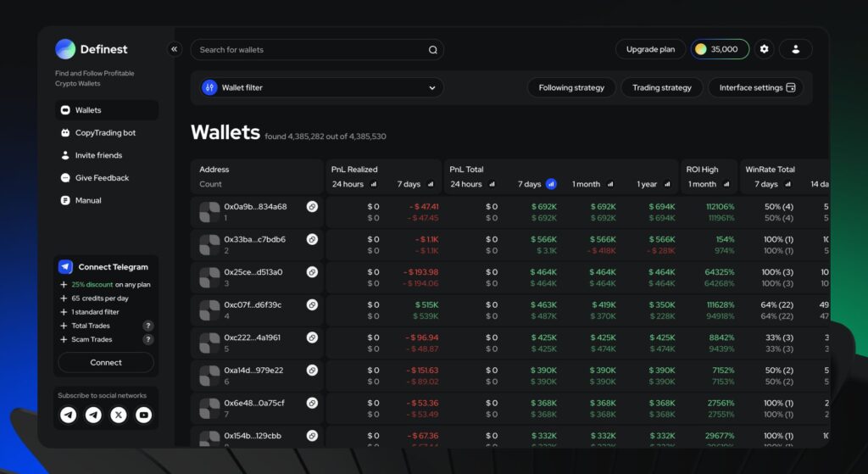Viewport: 868px width, 474px height.
Task: Click wallet address 0x25ce...d513a0
Action: (x=253, y=272)
